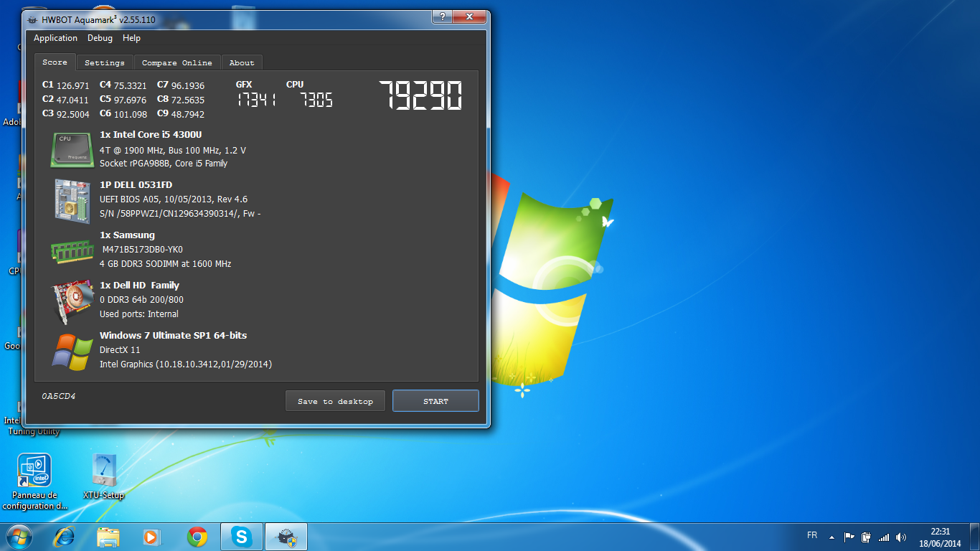Click the START benchmark button
Viewport: 980px width, 551px height.
(435, 401)
